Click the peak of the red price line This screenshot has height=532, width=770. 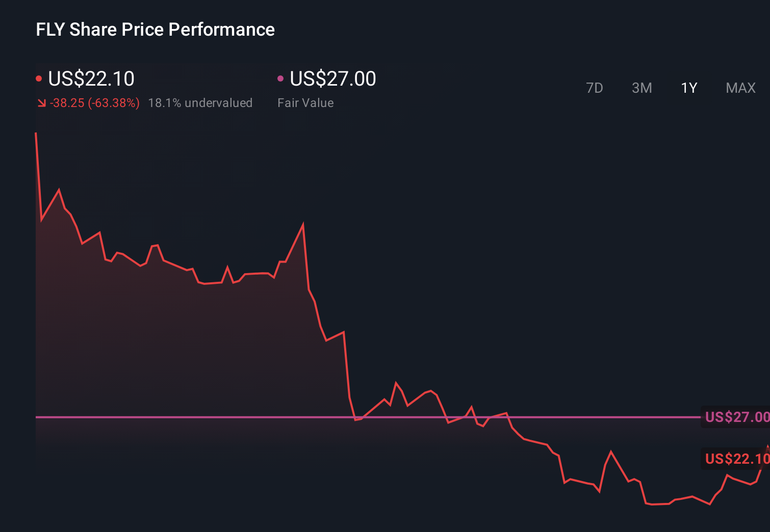36,131
